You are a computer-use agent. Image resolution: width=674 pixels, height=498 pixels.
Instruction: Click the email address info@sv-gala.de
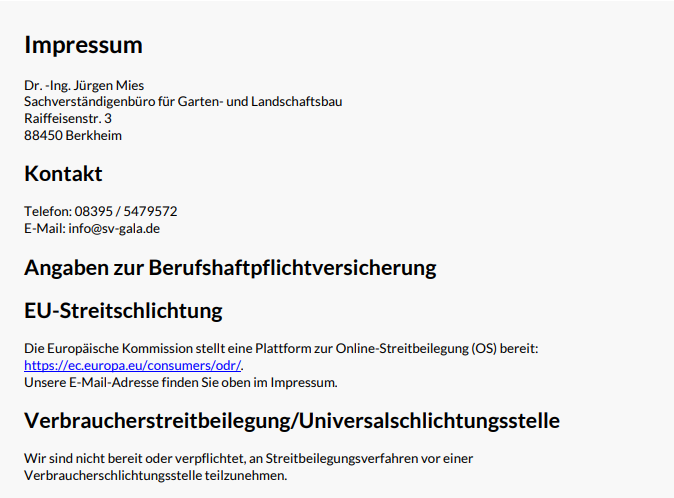[x=114, y=228]
